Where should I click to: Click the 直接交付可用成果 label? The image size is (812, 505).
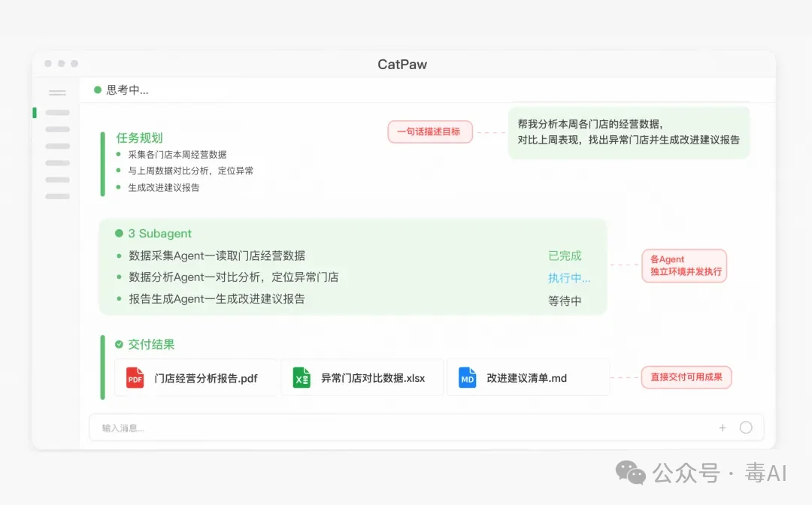click(x=686, y=377)
